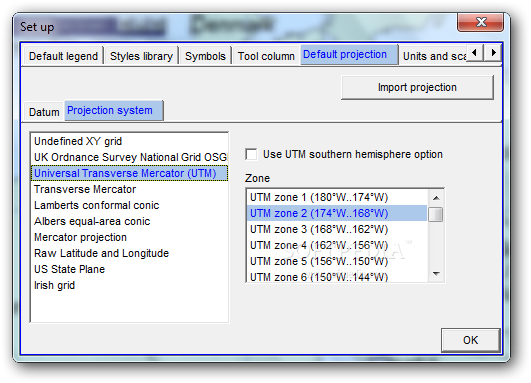Open the Default legend tab
This screenshot has height=383, width=531.
click(63, 56)
